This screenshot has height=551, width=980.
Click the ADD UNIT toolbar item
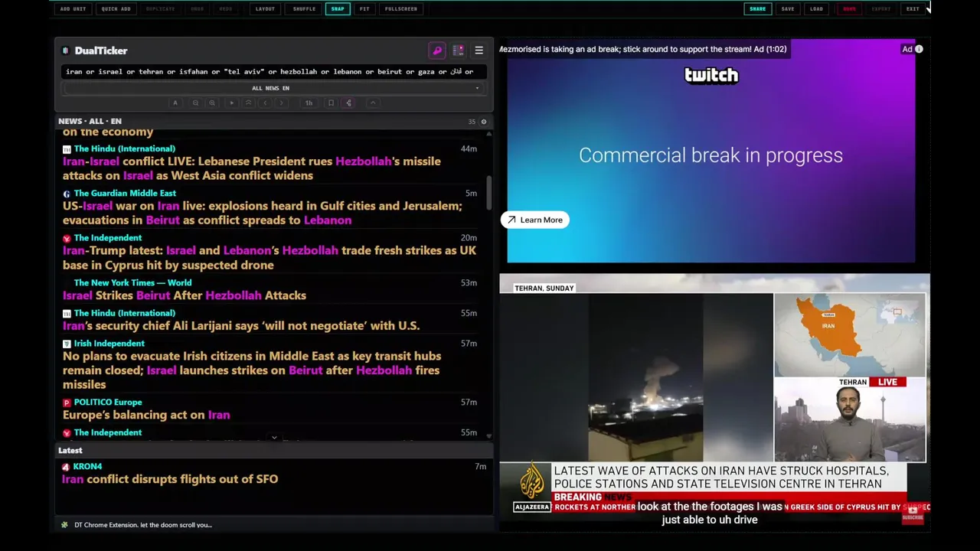[73, 8]
